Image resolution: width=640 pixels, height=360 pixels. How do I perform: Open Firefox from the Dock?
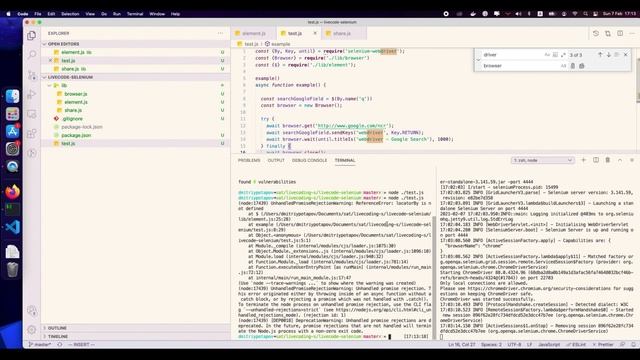click(12, 191)
